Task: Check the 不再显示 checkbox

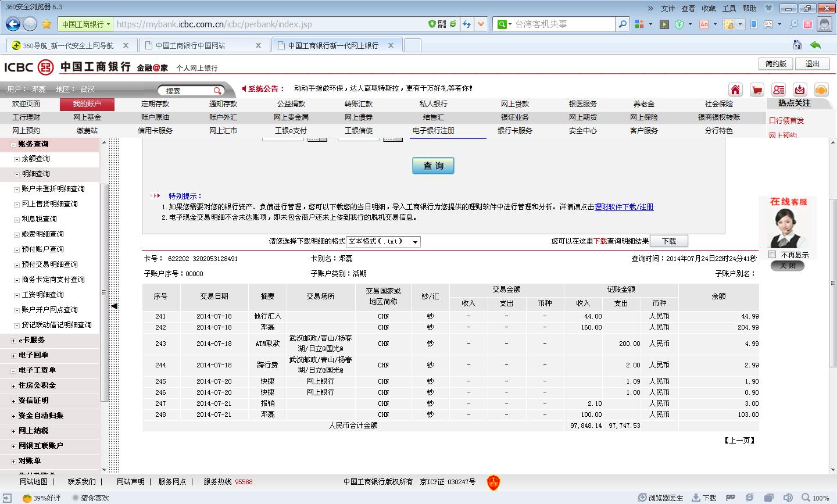Action: click(772, 255)
